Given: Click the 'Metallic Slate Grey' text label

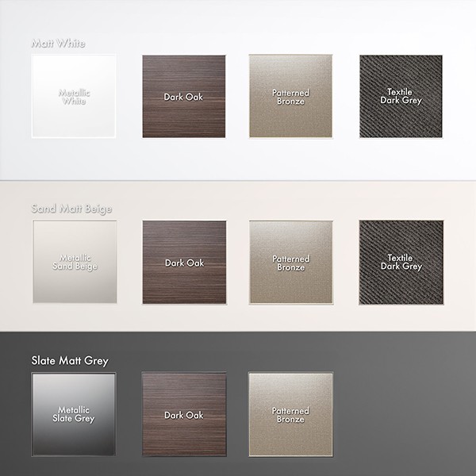Looking at the screenshot, I should pos(75,414).
